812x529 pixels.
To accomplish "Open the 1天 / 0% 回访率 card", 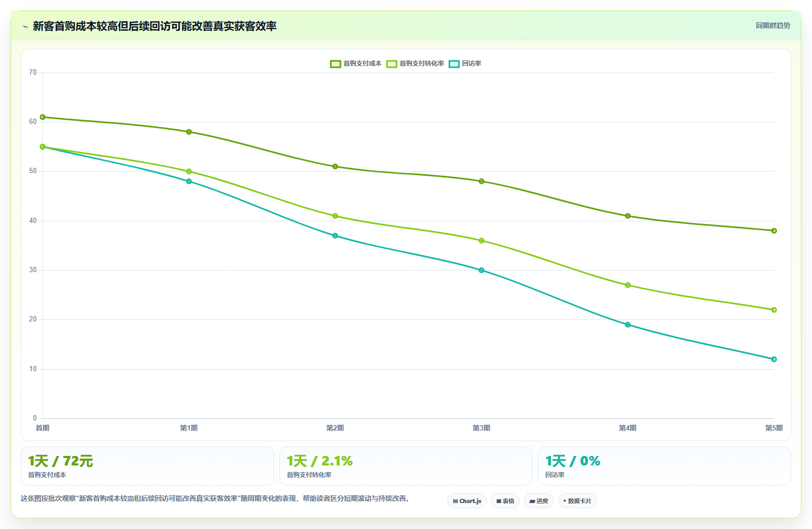I will (664, 466).
